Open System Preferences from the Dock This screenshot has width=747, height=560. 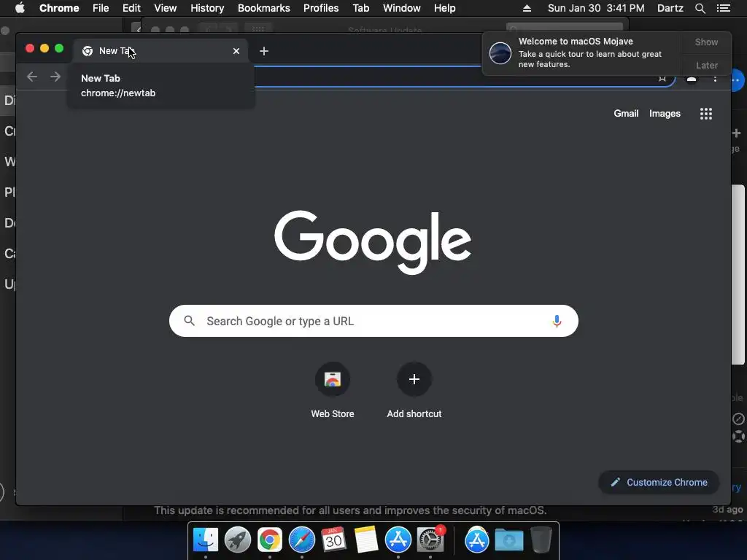[x=430, y=540]
